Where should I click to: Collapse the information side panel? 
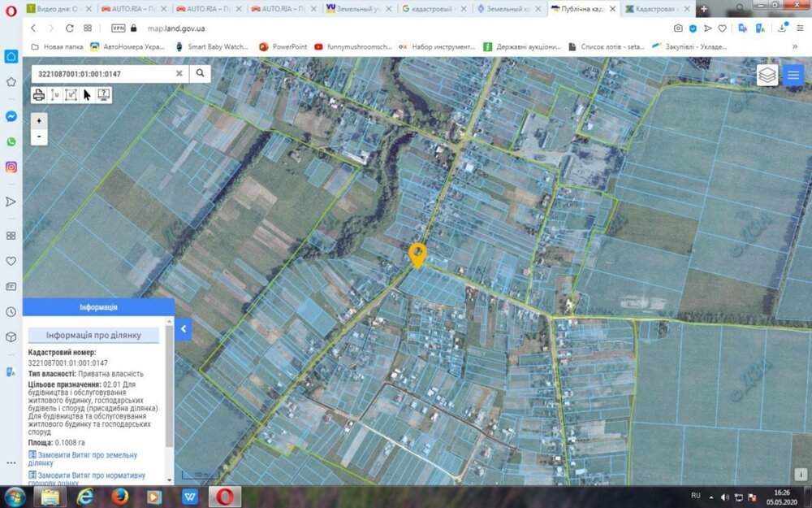[x=184, y=329]
